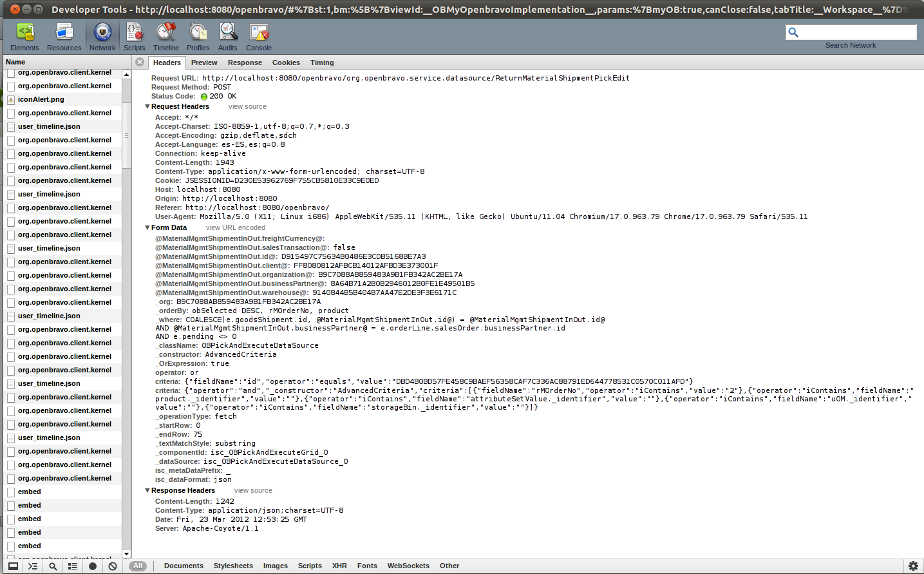The width and height of the screenshot is (924, 574).
Task: Clear the network log
Action: pyautogui.click(x=113, y=566)
